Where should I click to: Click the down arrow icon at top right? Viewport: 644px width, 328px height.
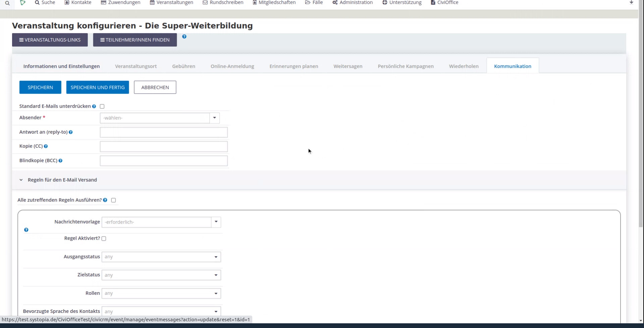(631, 2)
